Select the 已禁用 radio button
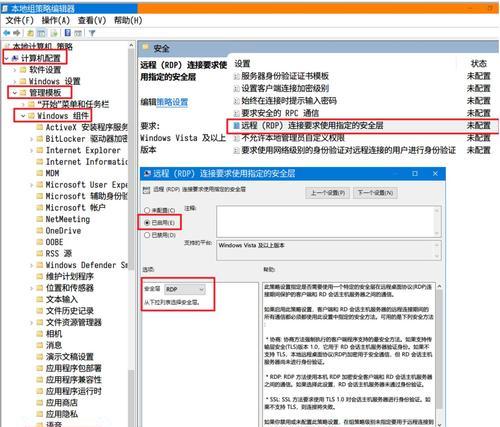This screenshot has height=427, width=500. click(147, 235)
